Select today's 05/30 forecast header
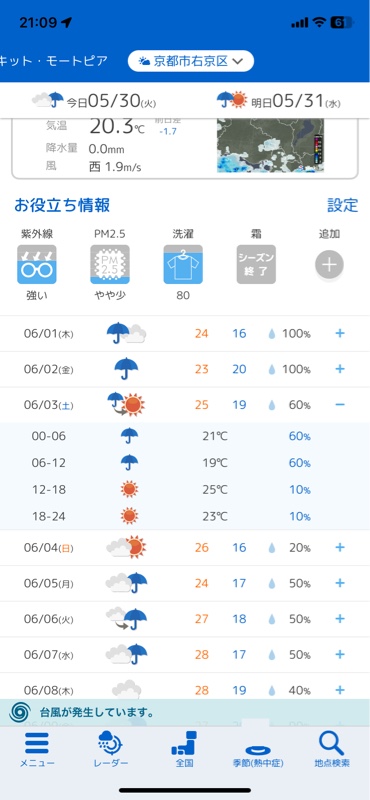The width and height of the screenshot is (370, 800). coord(93,101)
